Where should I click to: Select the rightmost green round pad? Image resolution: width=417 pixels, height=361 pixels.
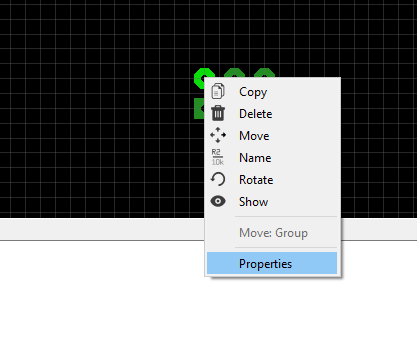(x=264, y=73)
